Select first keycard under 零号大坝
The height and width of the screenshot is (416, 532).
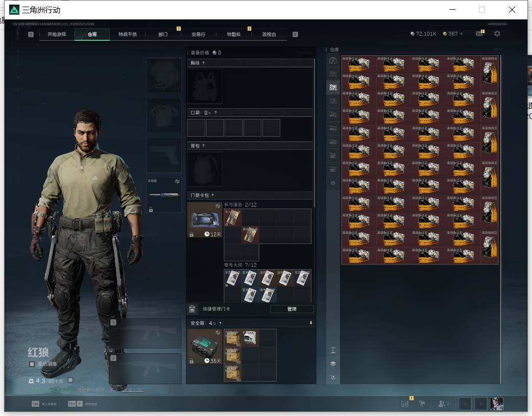pyautogui.click(x=233, y=278)
